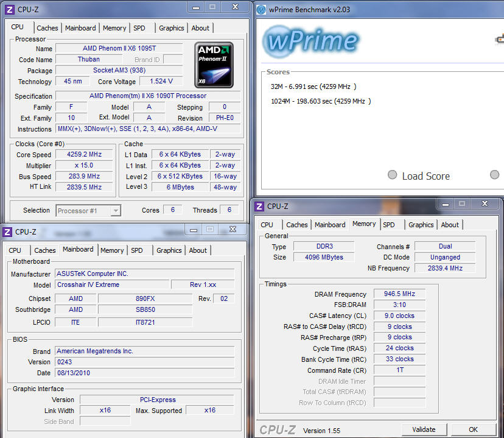Click the Validate button
The width and height of the screenshot is (504, 438).
point(424,429)
